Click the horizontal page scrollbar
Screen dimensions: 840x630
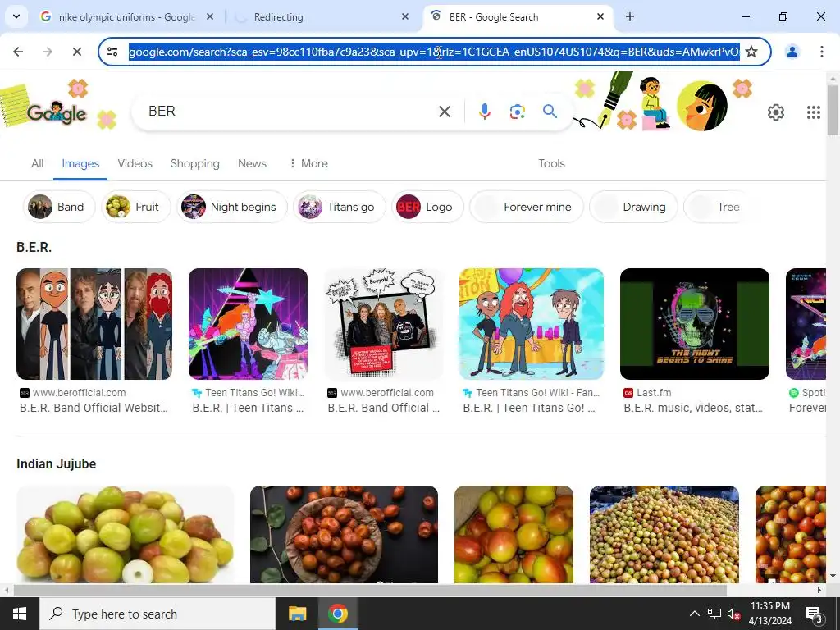point(370,590)
